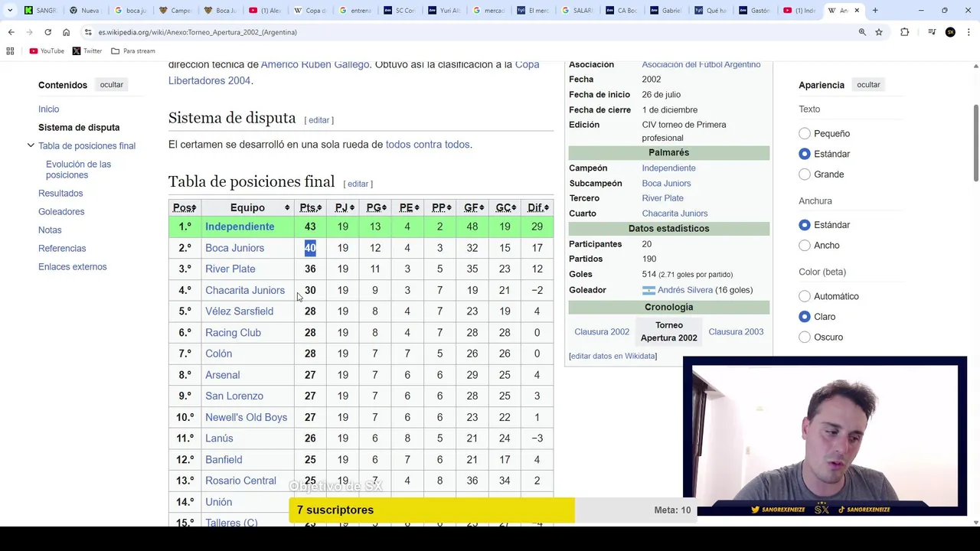Switch to the '(1) Inde' YouTube tab
Screen dimensions: 980x551
coord(802,11)
